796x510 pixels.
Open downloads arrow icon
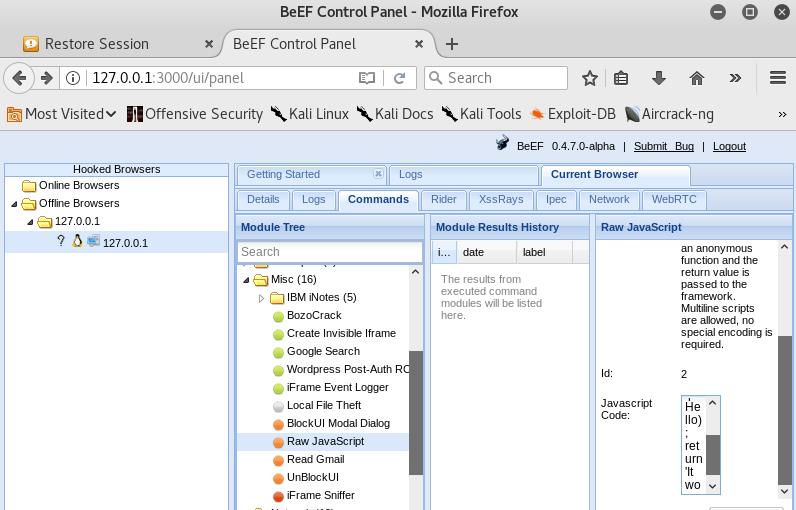pyautogui.click(x=658, y=78)
